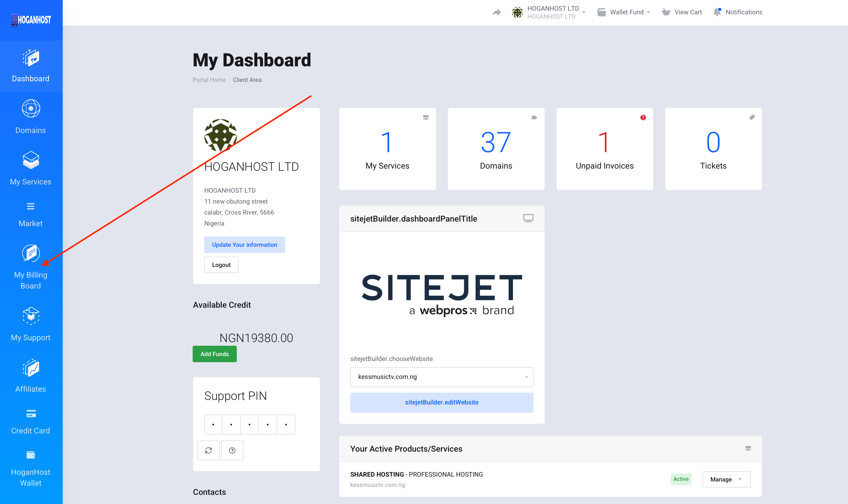Click the monitor icon in Sitejet panel
This screenshot has width=848, height=504.
pyautogui.click(x=528, y=219)
